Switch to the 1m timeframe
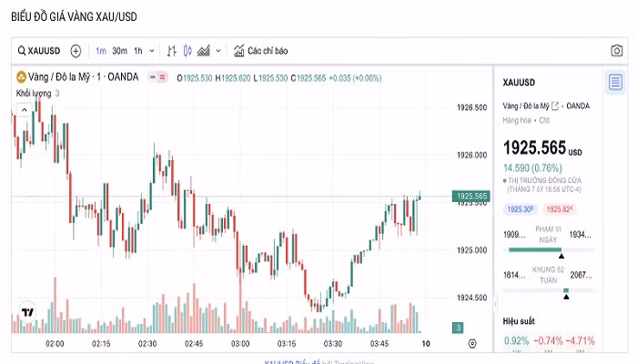The width and height of the screenshot is (637, 364). pos(100,51)
